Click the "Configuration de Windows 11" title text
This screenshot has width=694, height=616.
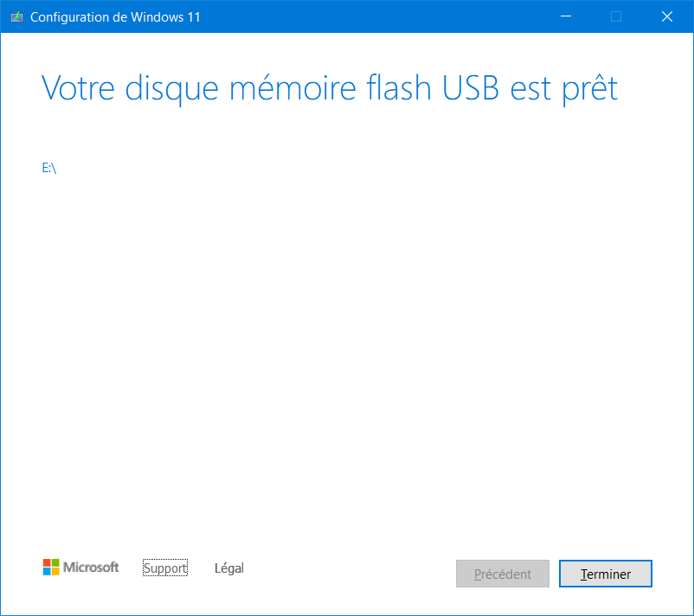click(115, 16)
